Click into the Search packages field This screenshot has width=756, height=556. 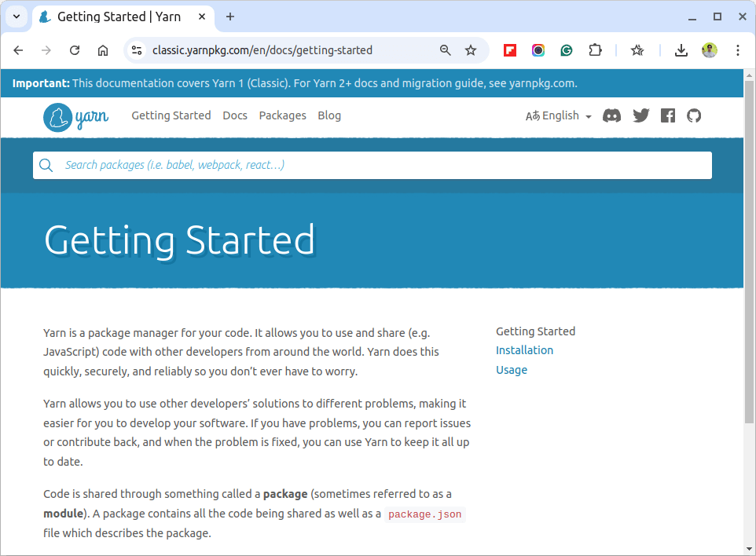click(x=372, y=165)
